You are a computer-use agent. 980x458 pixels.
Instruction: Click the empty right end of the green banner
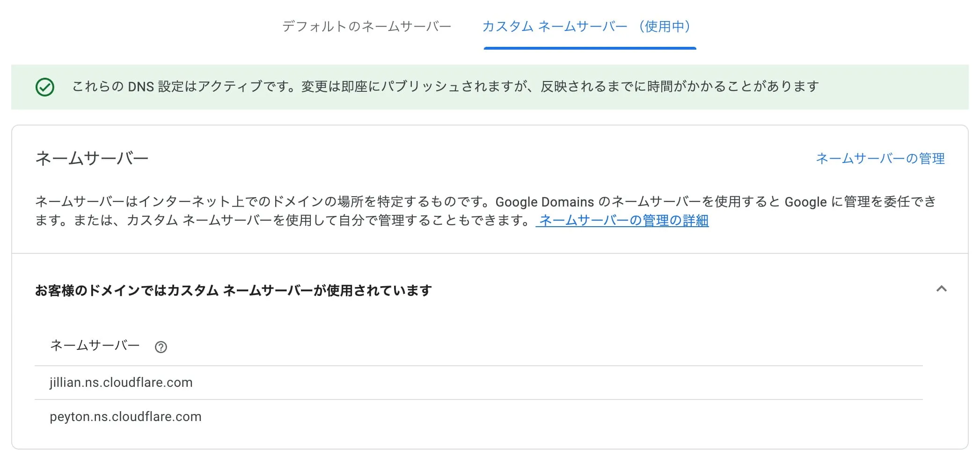pyautogui.click(x=899, y=87)
